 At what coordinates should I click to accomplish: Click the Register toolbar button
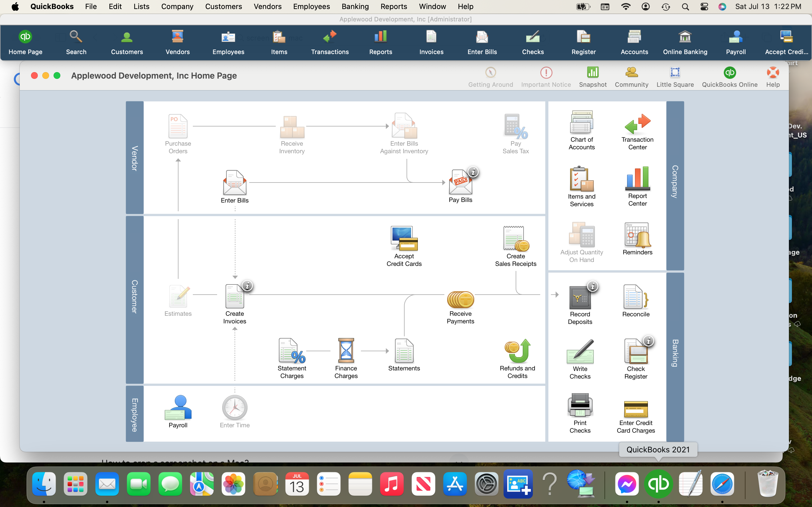coord(584,43)
